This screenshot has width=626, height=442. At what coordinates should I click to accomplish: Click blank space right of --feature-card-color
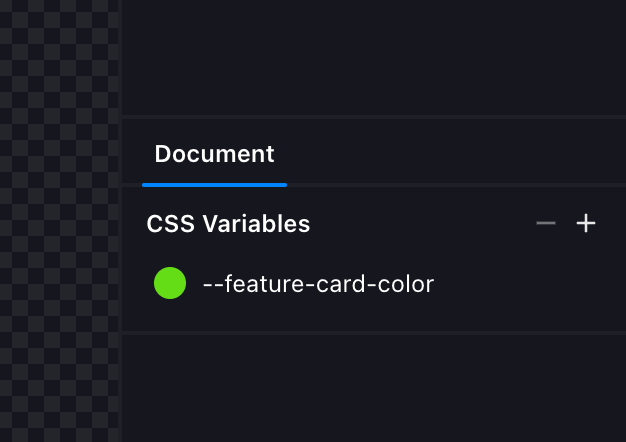[520, 284]
